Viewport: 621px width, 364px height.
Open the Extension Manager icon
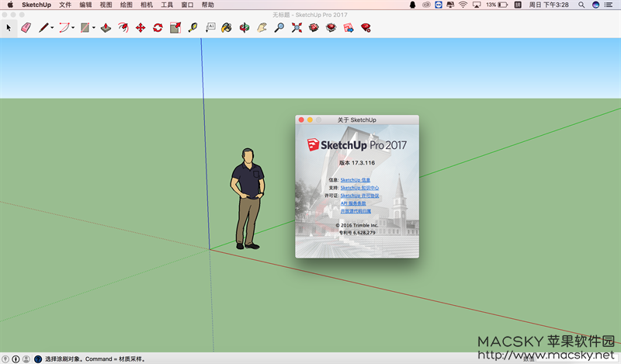point(366,28)
